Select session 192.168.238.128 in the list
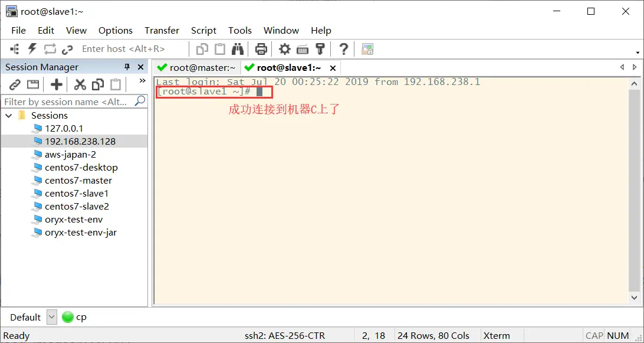Viewport: 644px width, 343px height. pyautogui.click(x=81, y=141)
